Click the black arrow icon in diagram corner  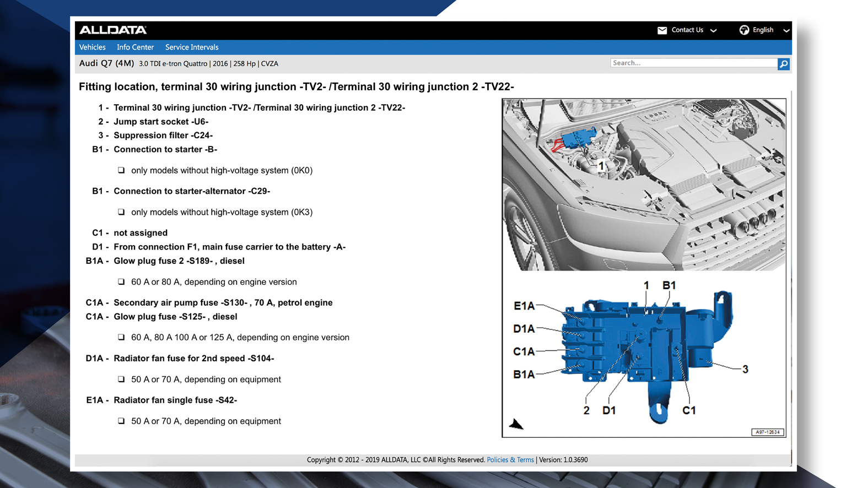point(516,424)
